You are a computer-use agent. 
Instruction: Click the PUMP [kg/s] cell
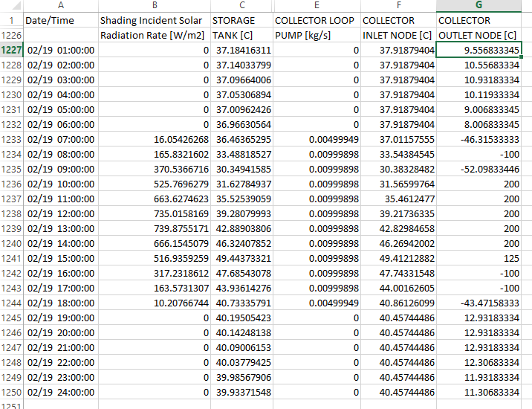click(x=317, y=36)
